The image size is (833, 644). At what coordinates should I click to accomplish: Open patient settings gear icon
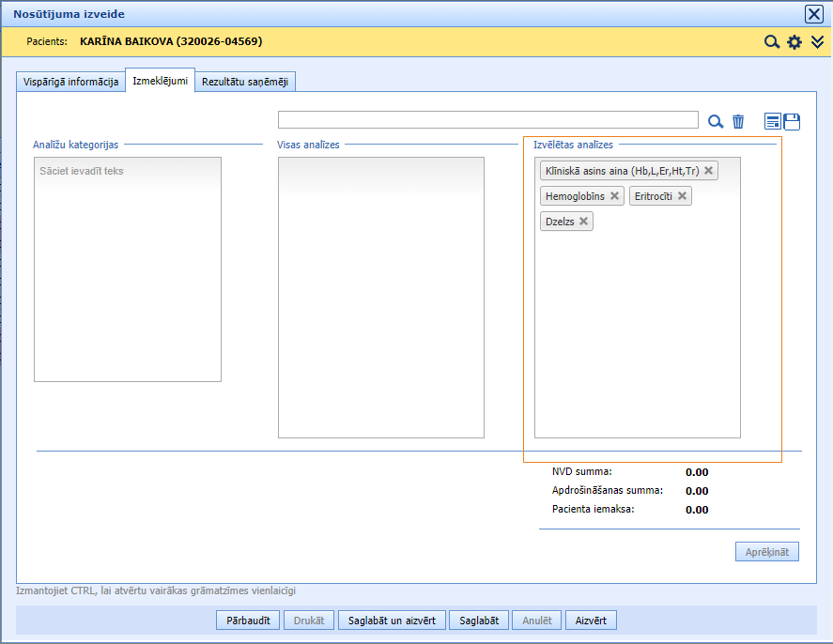[x=794, y=42]
